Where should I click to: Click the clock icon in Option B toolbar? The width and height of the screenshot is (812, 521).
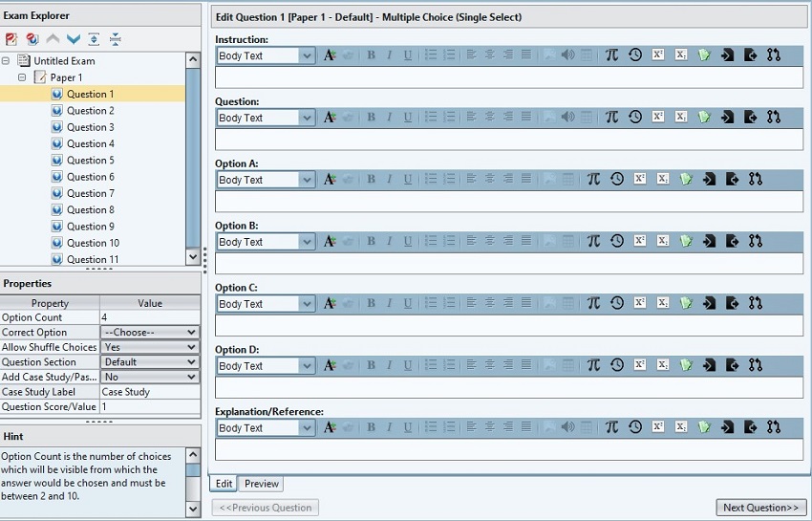(617, 241)
